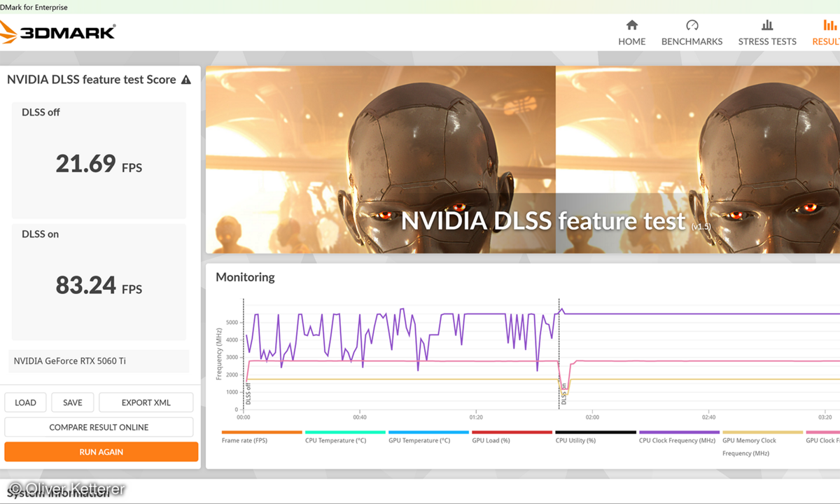The width and height of the screenshot is (840, 504).
Task: Click the v1.5 version label
Action: pyautogui.click(x=701, y=227)
